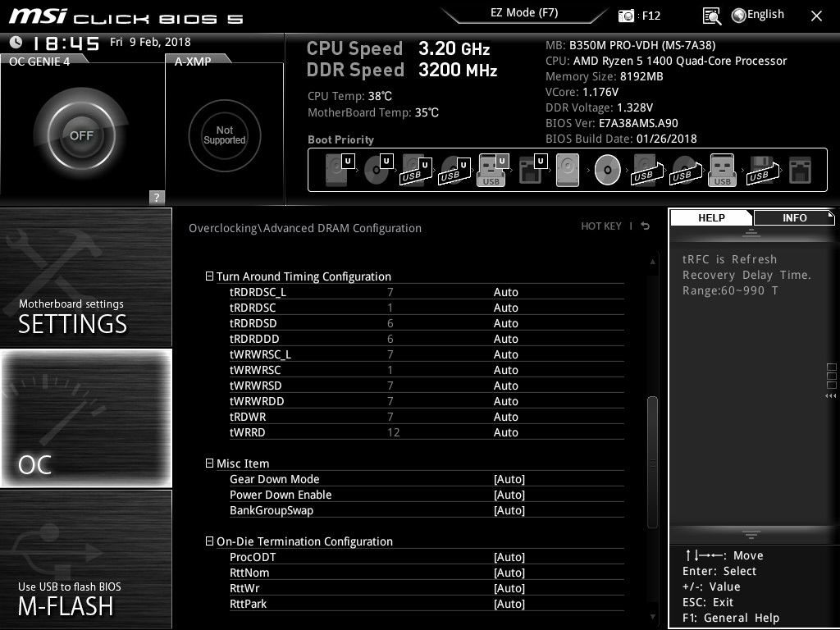Toggle the OC GENIE 4 OFF button
The height and width of the screenshot is (630, 840).
(x=81, y=135)
